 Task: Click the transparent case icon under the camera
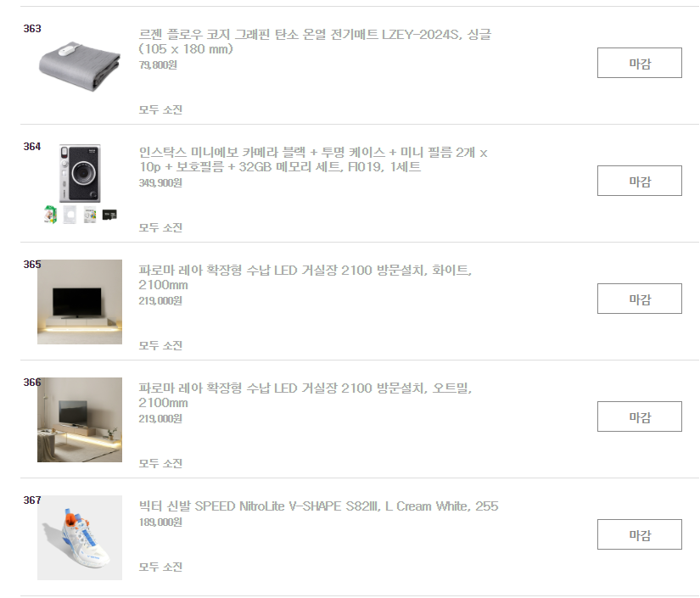pyautogui.click(x=70, y=215)
